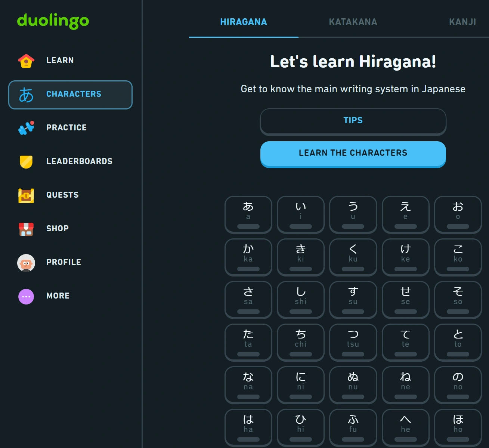The image size is (489, 448).
Task: Select the か (ka) character card
Action: pyautogui.click(x=248, y=257)
